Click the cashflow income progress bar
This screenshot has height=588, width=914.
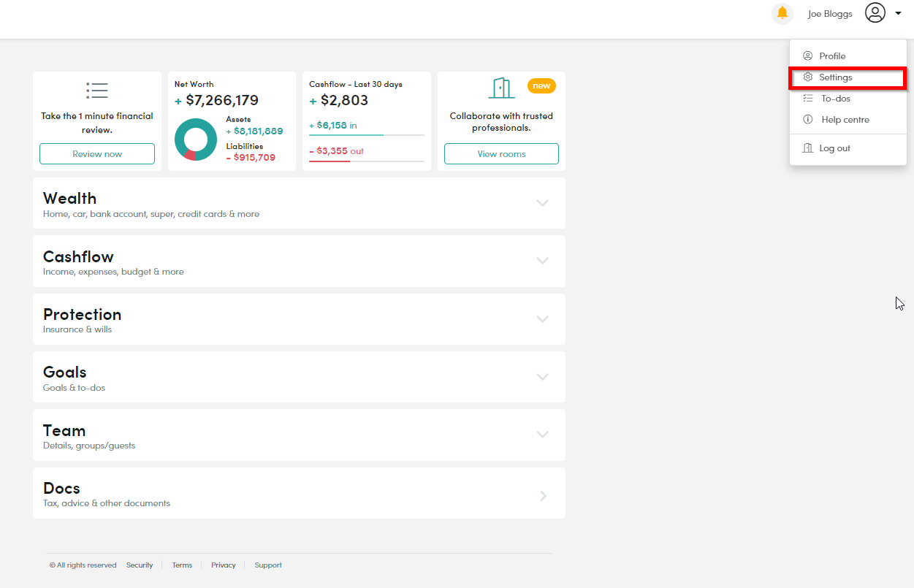(x=367, y=135)
